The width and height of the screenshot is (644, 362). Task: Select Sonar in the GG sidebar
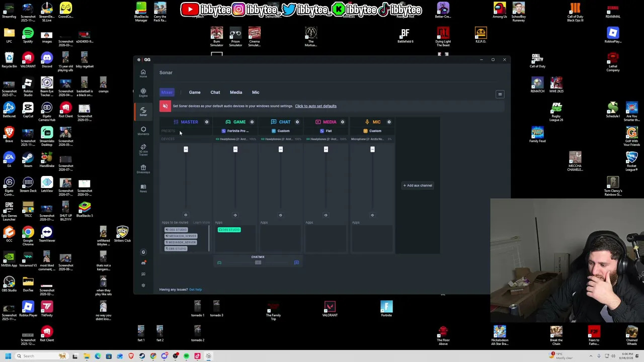point(143,112)
